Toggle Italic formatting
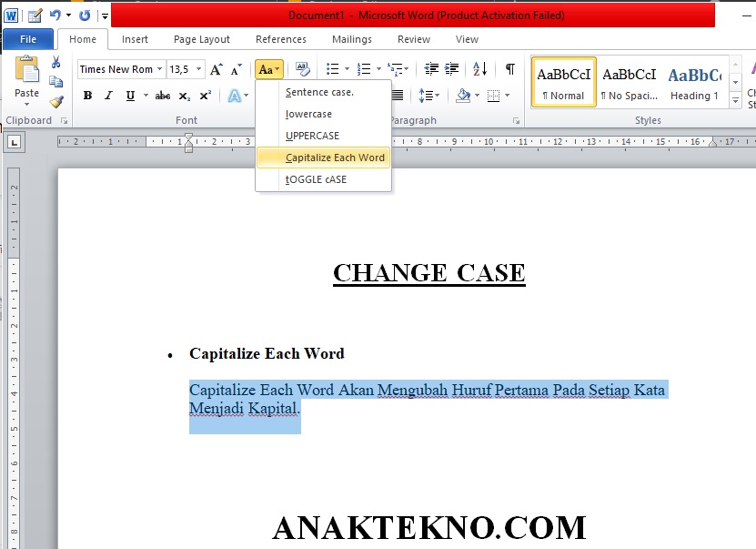Viewport: 756px width, 549px height. (x=108, y=96)
